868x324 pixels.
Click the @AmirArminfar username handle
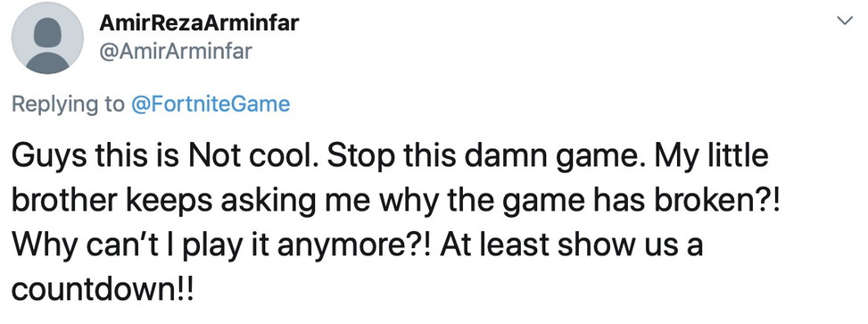[176, 52]
